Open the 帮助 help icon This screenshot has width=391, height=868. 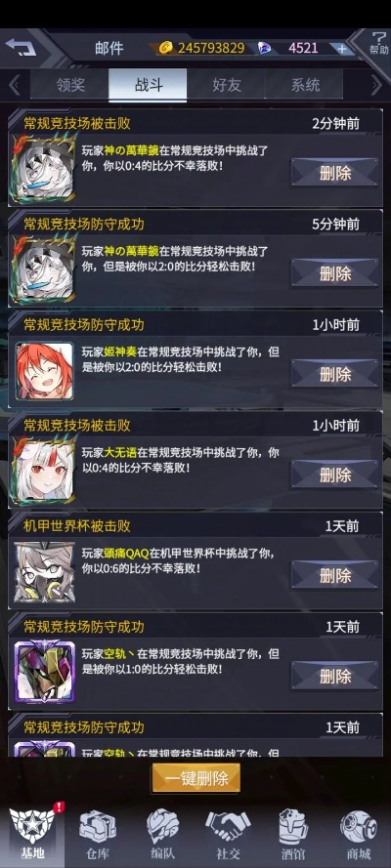pos(379,43)
